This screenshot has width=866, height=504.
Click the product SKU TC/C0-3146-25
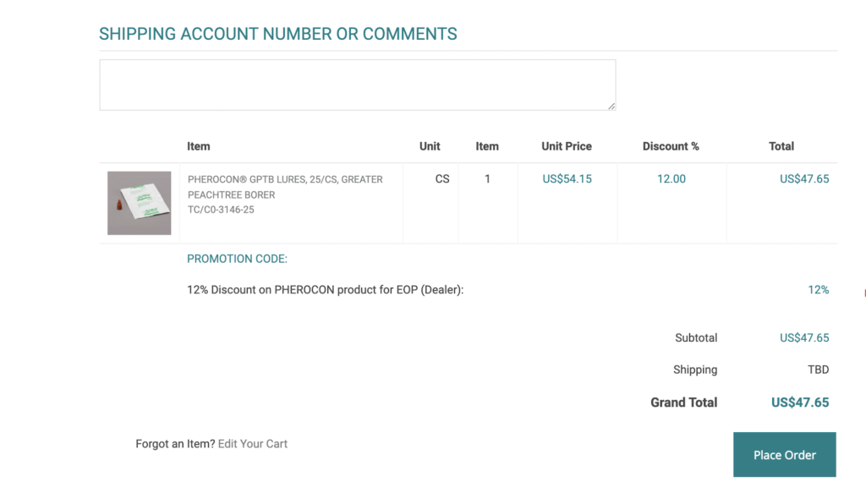pos(222,209)
